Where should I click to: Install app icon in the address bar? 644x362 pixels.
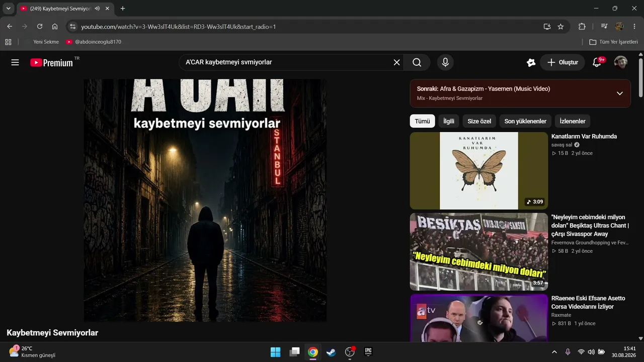[547, 27]
